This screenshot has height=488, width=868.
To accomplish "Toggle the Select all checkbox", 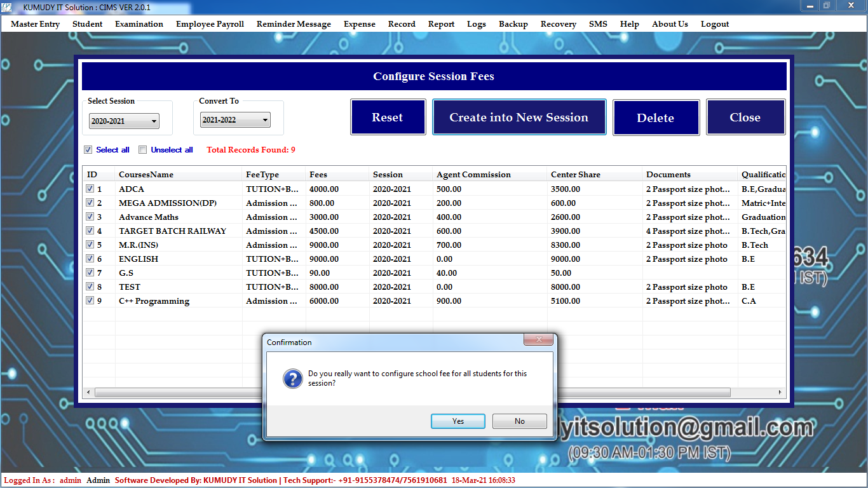I will click(x=88, y=150).
